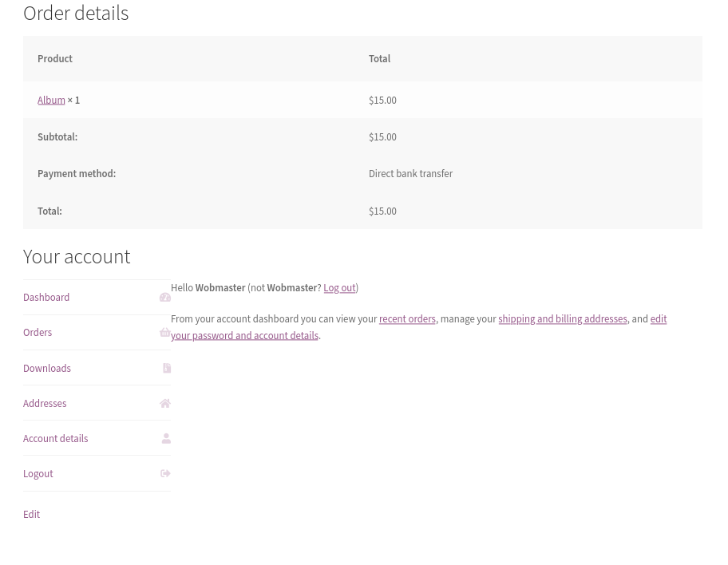Click the Addresses house icon
728x565 pixels.
tap(164, 403)
